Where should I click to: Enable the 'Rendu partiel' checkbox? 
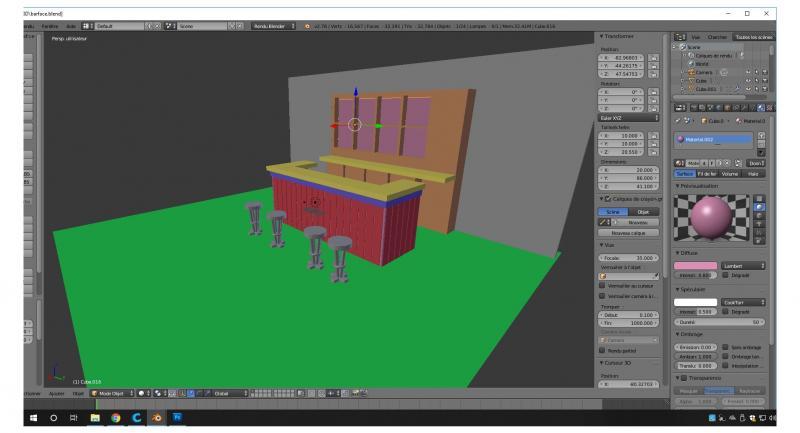(602, 350)
